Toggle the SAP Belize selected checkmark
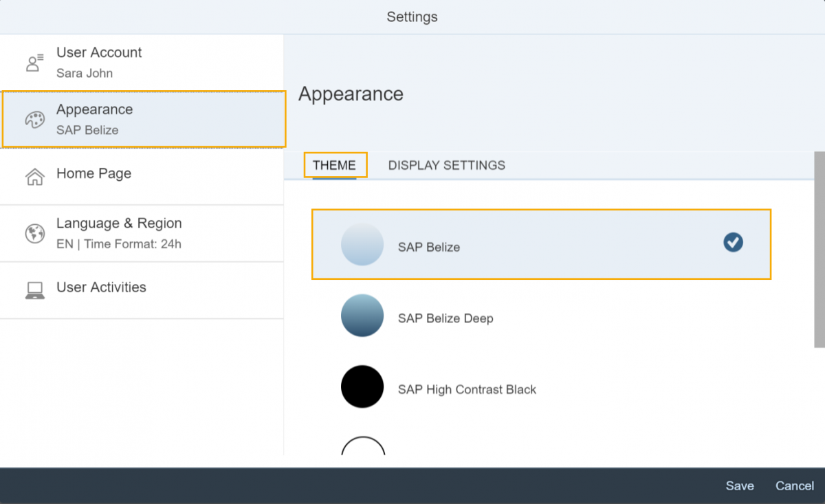 pyautogui.click(x=733, y=242)
